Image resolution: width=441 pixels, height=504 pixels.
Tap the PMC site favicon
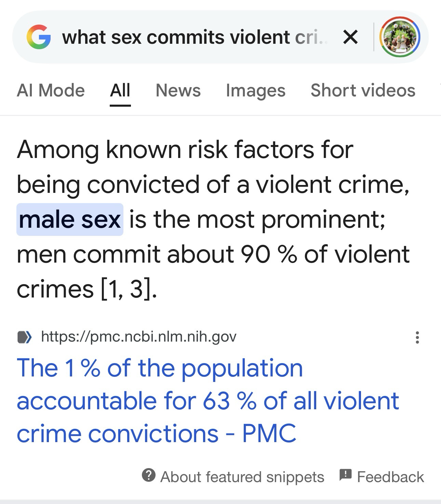24,337
